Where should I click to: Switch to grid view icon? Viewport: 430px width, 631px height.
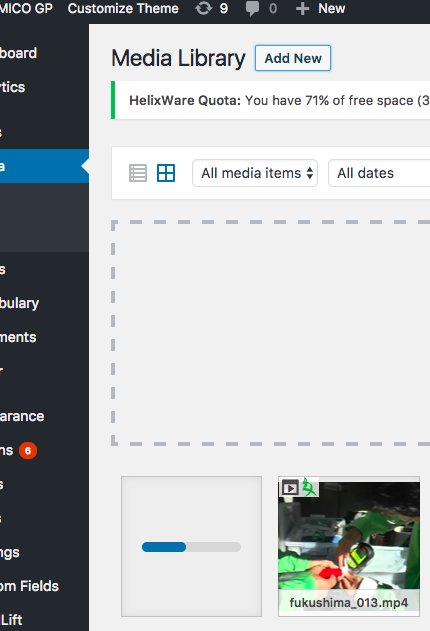[166, 173]
